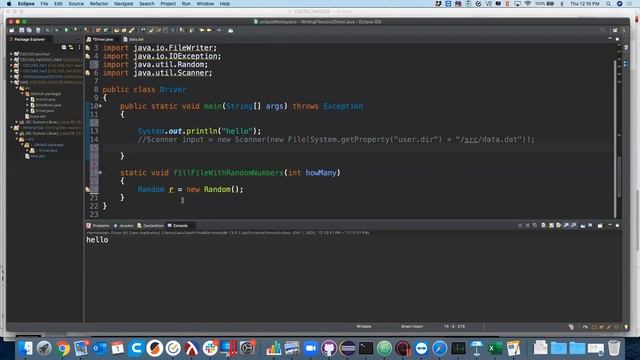Open the Project menu

tap(168, 4)
